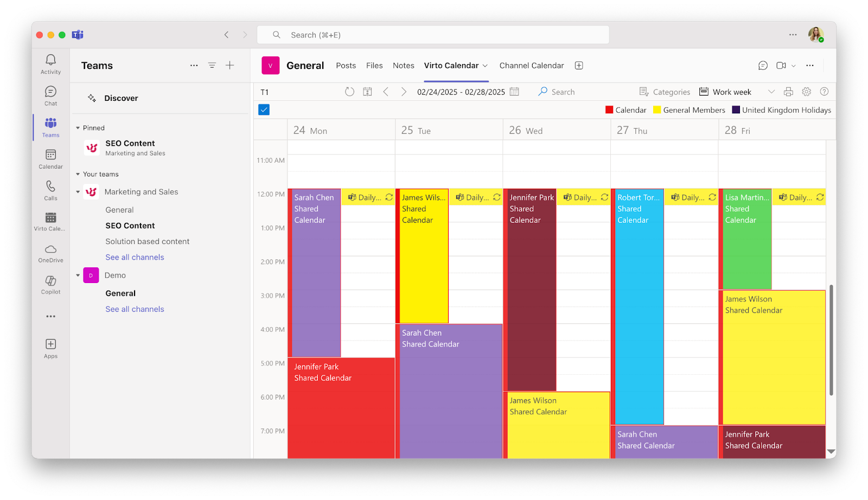Screen dimensions: 868x500
Task: Open the Channel Calendar tab
Action: coord(531,65)
